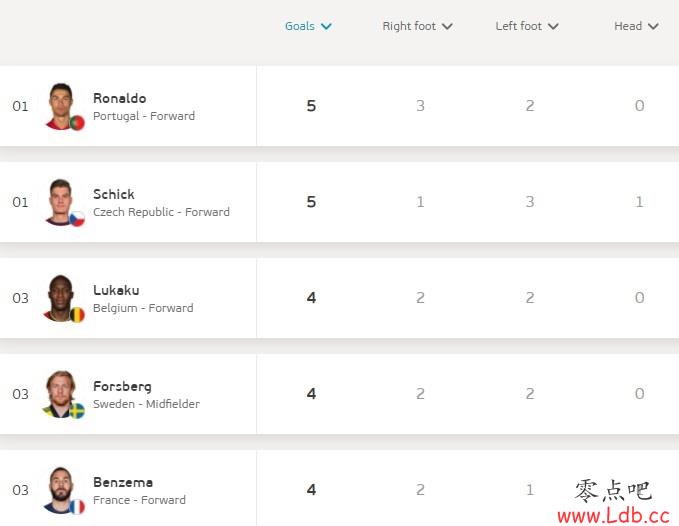Sort by Head column chevron
This screenshot has height=526, width=679.
(x=653, y=26)
